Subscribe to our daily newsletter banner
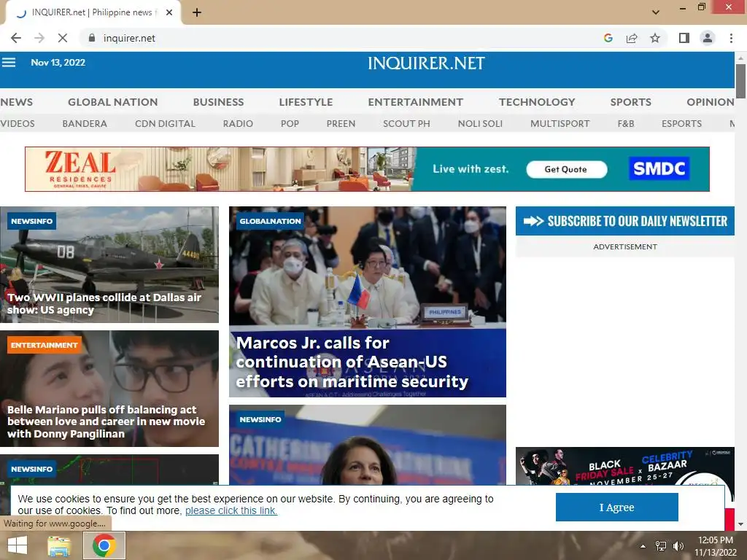Screen dimensions: 747x560 (624, 221)
